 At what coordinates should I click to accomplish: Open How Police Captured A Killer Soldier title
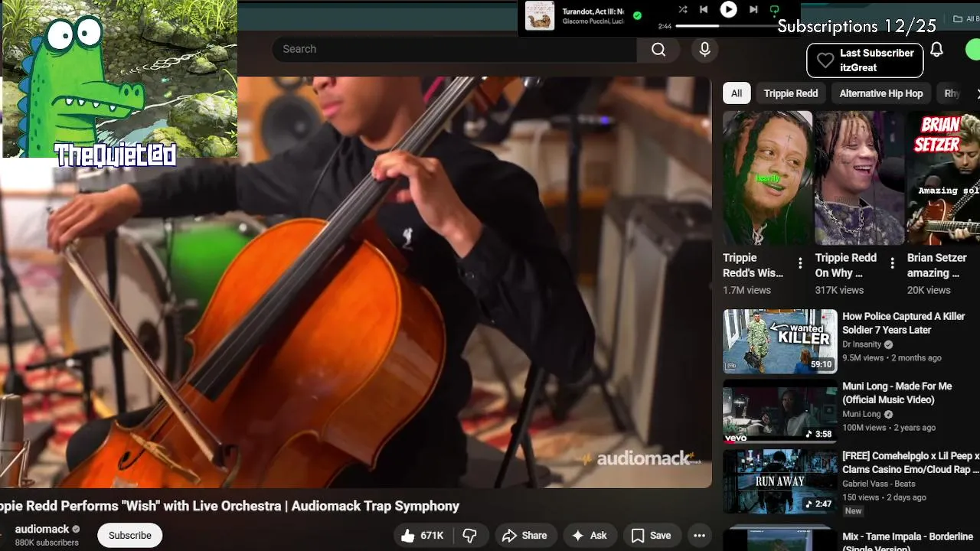[x=903, y=323]
